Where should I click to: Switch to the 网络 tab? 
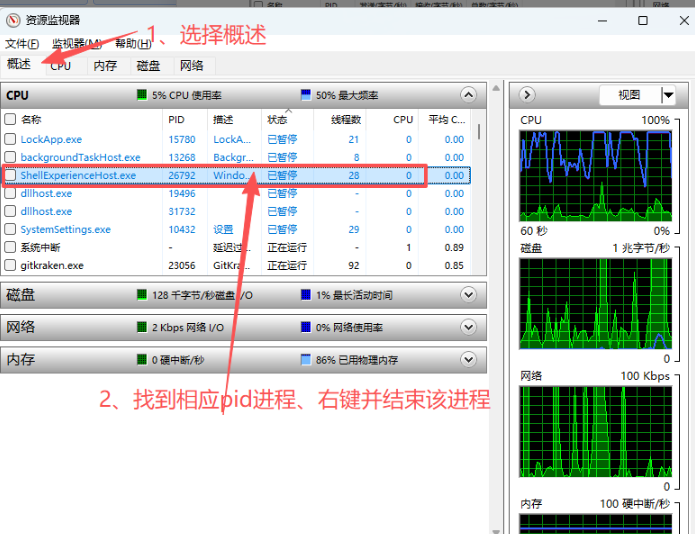click(191, 66)
